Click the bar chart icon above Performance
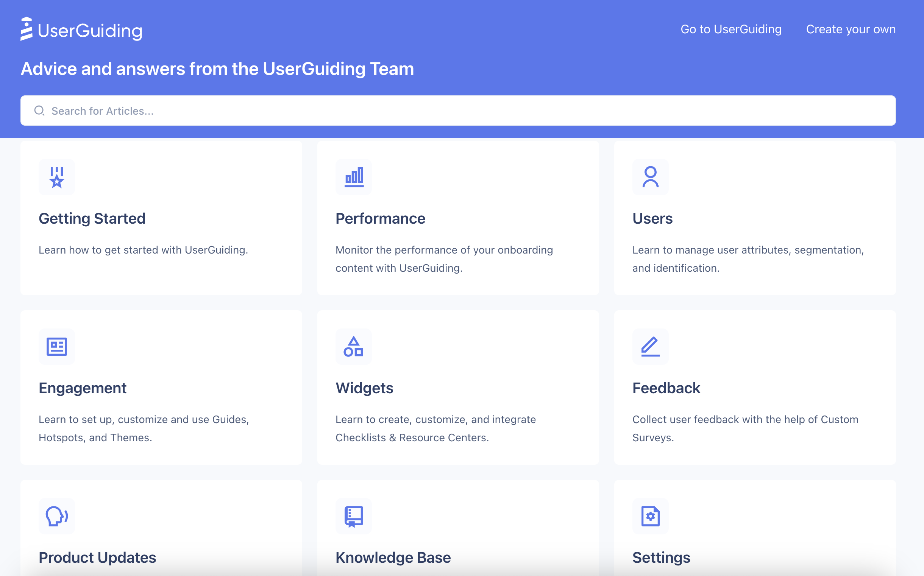Screen dimensions: 924x576 click(x=353, y=177)
